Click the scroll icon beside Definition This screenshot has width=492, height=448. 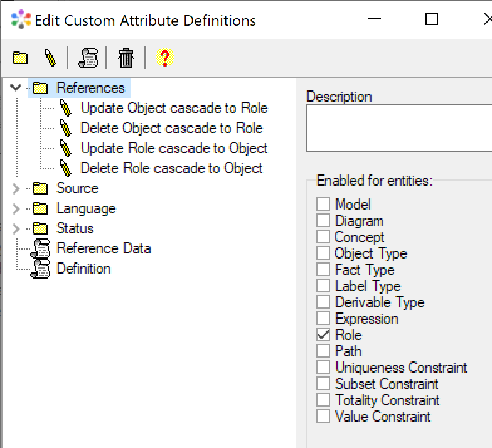[x=40, y=269]
